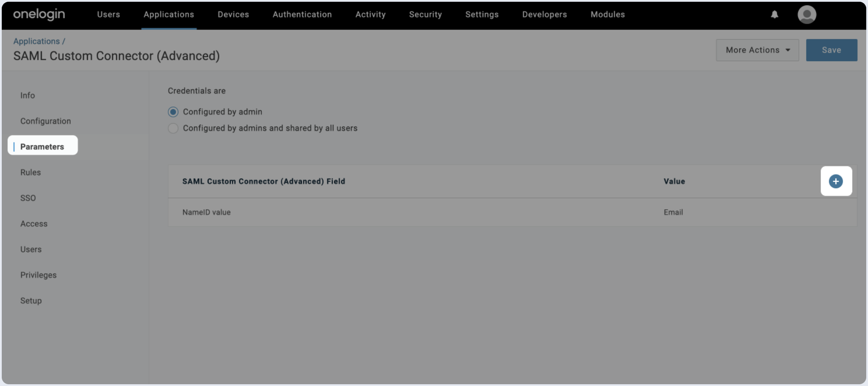
Task: Select 'Configured by admins and shared' option
Action: pyautogui.click(x=173, y=128)
